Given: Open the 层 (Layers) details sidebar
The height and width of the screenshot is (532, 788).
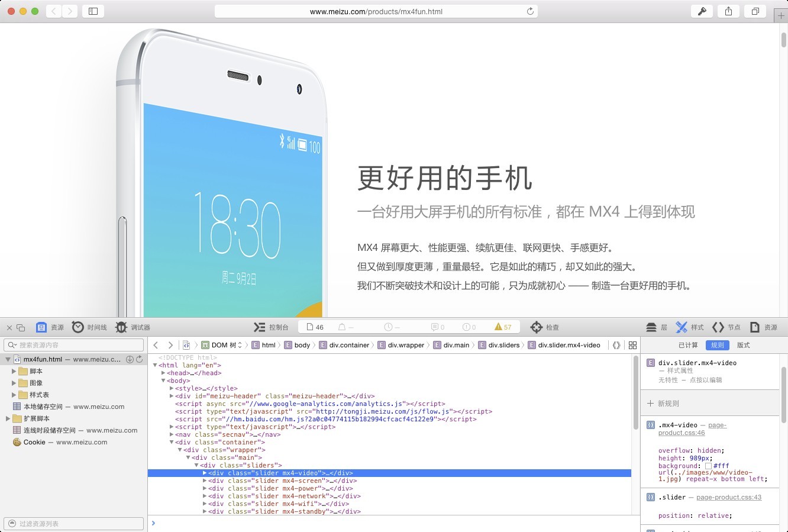Looking at the screenshot, I should (x=656, y=327).
